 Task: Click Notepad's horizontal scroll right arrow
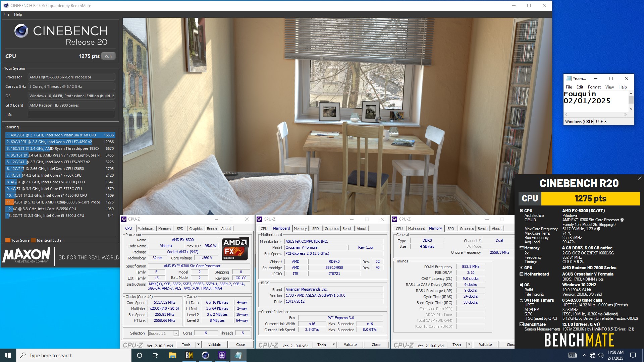[625, 115]
